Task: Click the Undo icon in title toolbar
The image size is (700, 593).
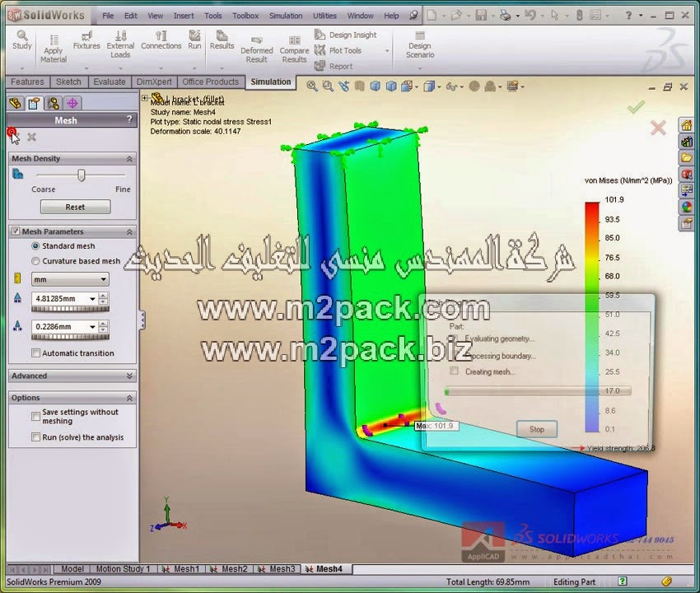Action: 530,16
